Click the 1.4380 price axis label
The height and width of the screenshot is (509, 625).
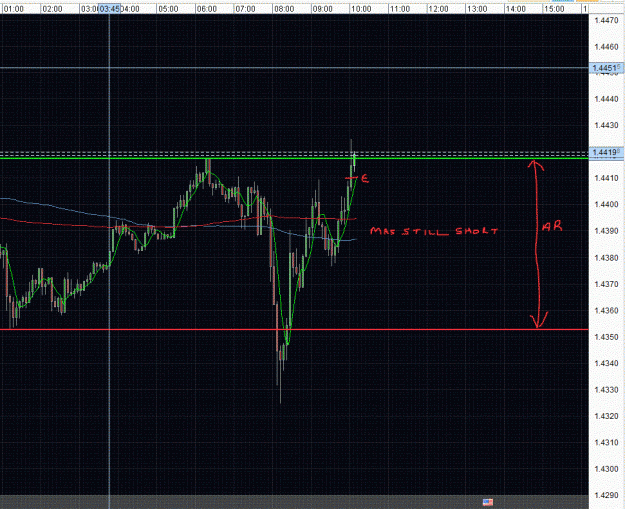pyautogui.click(x=606, y=258)
